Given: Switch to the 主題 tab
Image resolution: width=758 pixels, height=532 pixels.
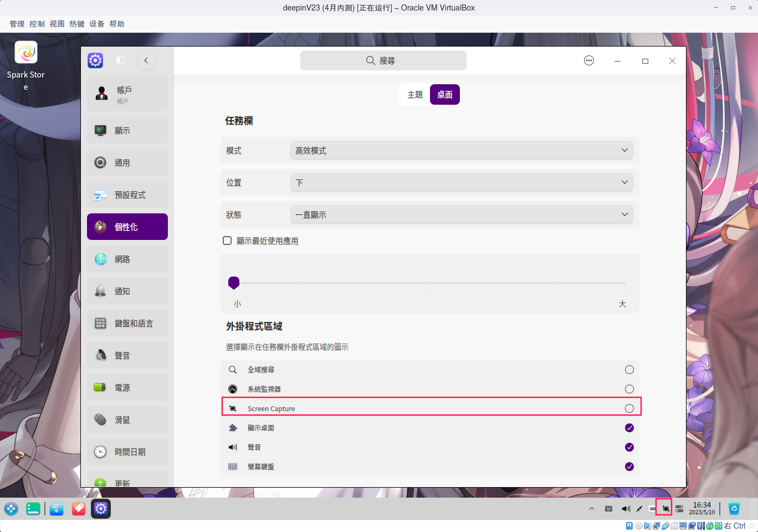Looking at the screenshot, I should pos(414,94).
